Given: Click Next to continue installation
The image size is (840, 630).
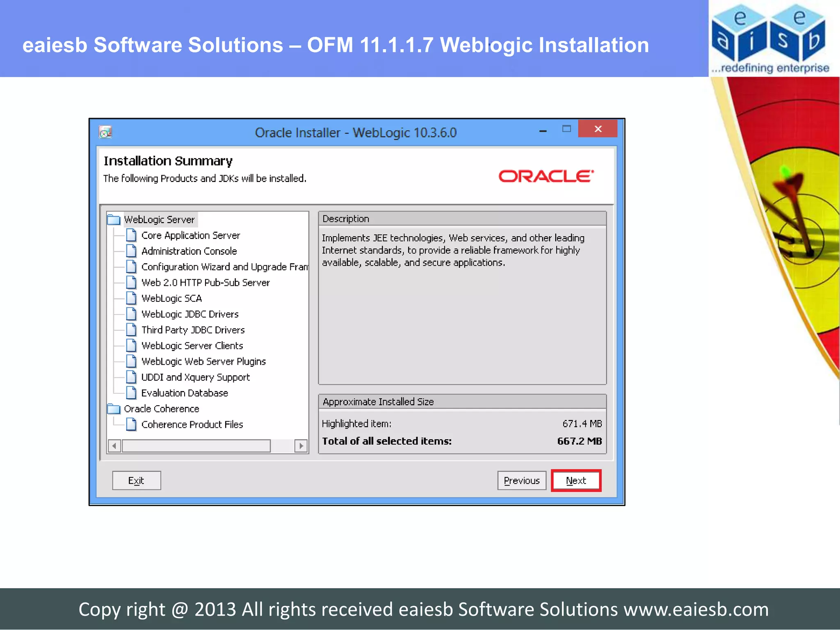Looking at the screenshot, I should click(576, 481).
